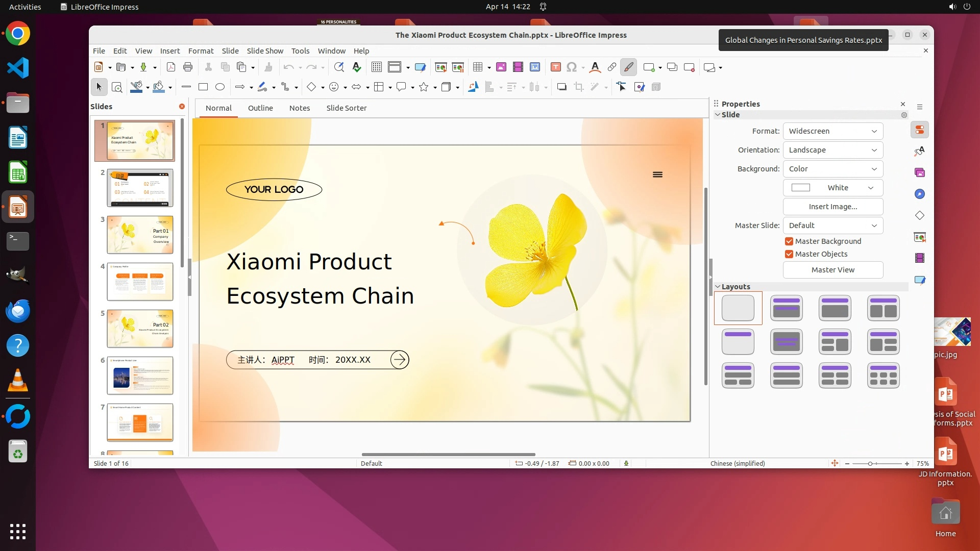Open the Master Slide dropdown

832,226
